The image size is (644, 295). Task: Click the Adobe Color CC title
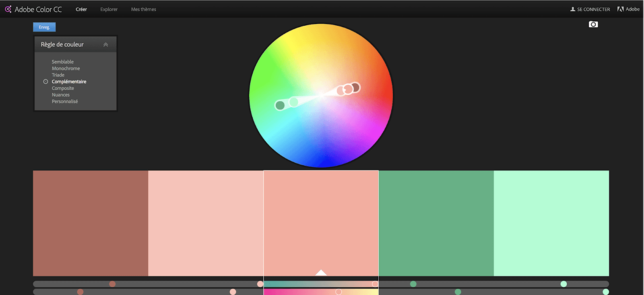pos(38,9)
